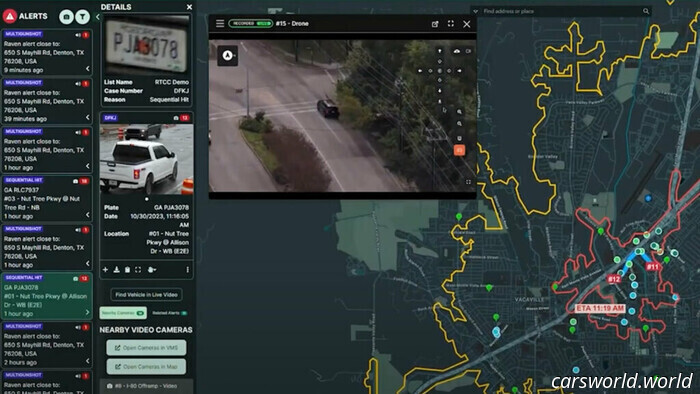Click the Find address or place field
The image size is (700, 394).
(x=562, y=11)
